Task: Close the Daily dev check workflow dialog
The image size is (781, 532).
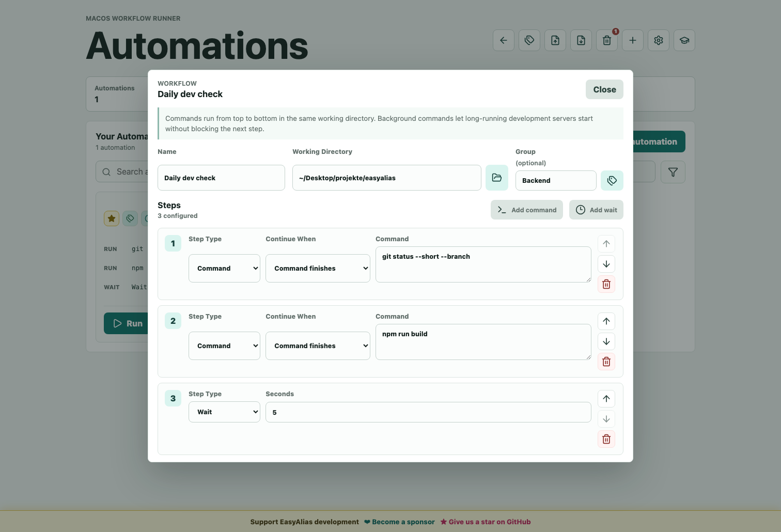Action: coord(604,89)
